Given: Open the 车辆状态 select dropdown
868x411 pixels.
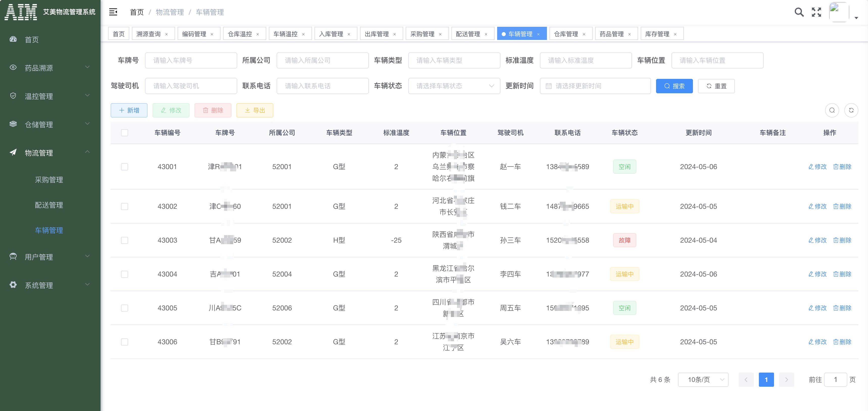Looking at the screenshot, I should click(x=454, y=86).
